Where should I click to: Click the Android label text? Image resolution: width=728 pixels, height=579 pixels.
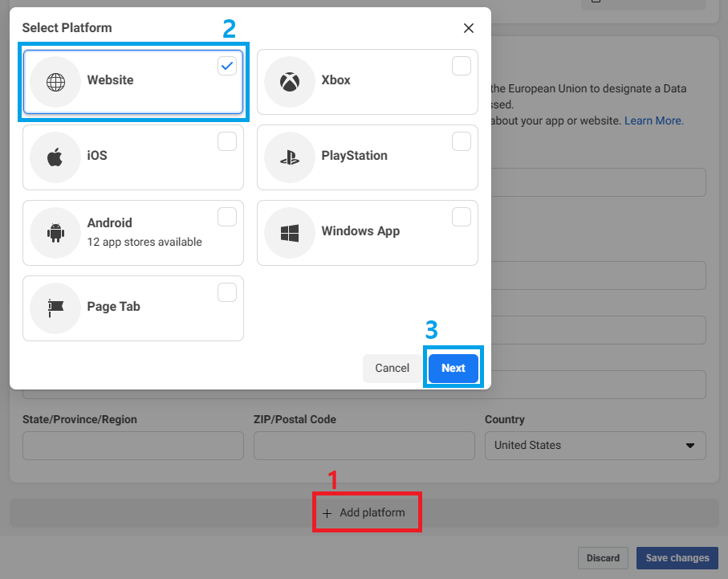tap(110, 223)
